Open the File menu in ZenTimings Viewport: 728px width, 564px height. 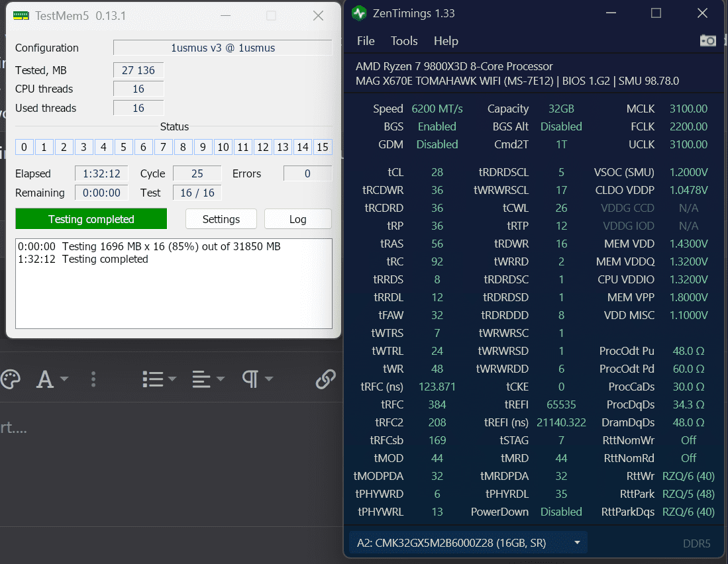[x=366, y=41]
